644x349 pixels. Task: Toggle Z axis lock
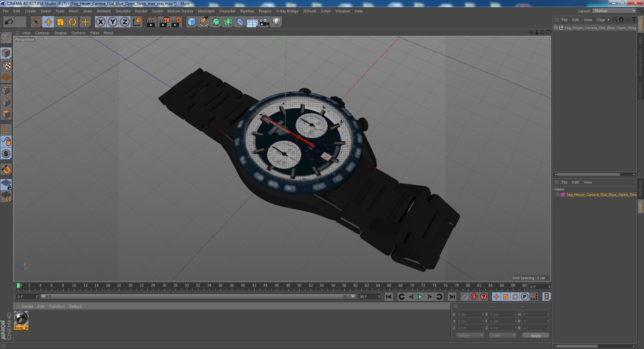click(x=125, y=22)
